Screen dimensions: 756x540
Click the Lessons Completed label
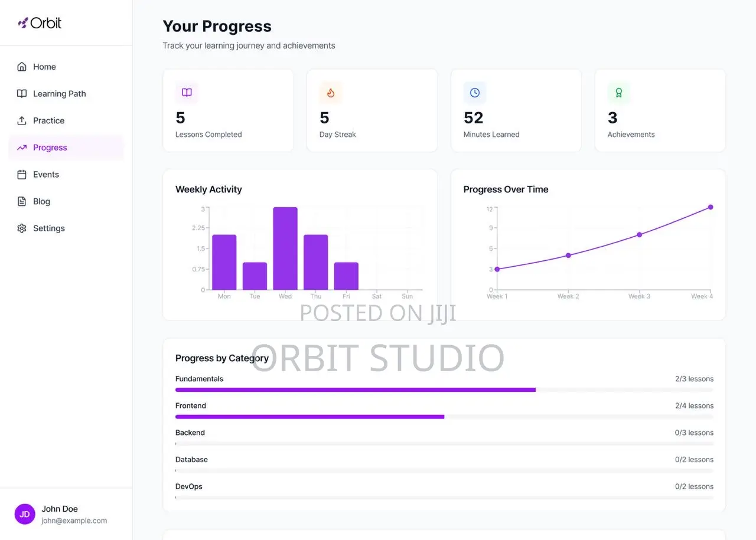coord(208,135)
